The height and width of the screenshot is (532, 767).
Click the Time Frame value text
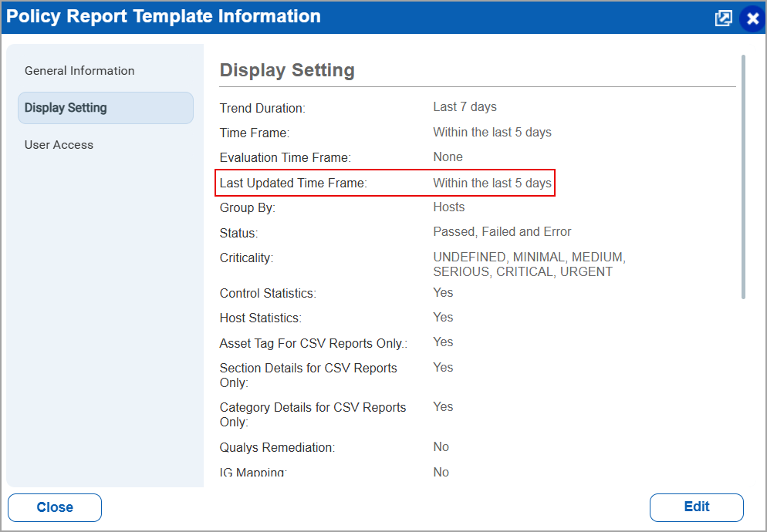[492, 132]
